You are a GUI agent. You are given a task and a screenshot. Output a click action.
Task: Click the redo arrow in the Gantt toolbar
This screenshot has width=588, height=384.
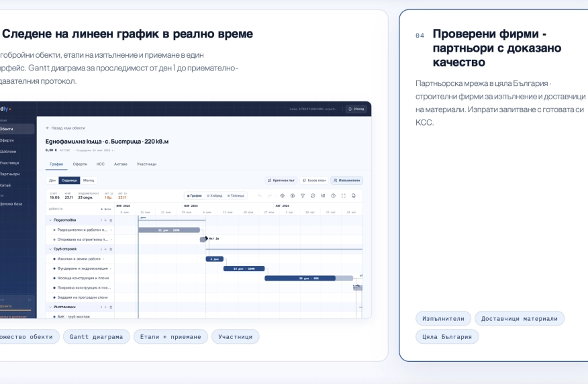[269, 196]
